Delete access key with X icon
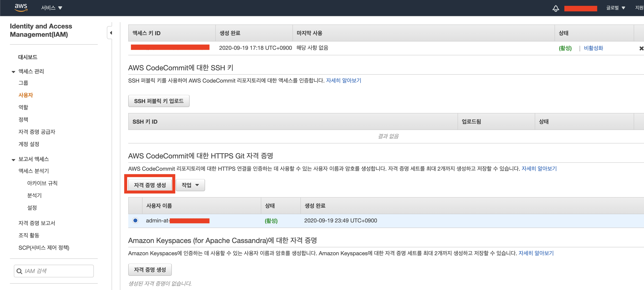Viewport: 644px width, 290px height. [641, 48]
